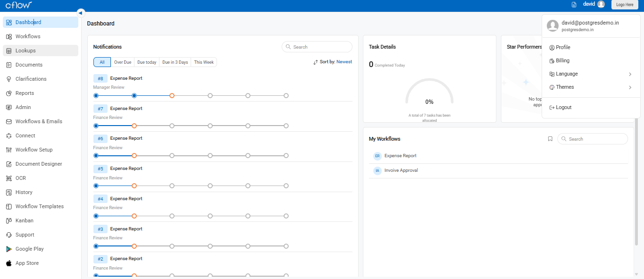Click the david@postgresdemo.in email text

click(x=590, y=23)
